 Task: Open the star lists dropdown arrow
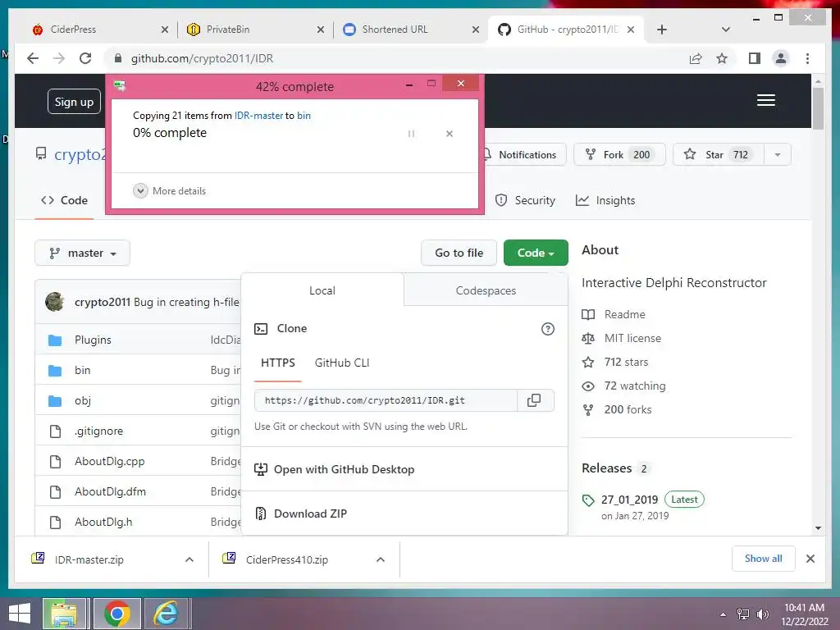(778, 154)
